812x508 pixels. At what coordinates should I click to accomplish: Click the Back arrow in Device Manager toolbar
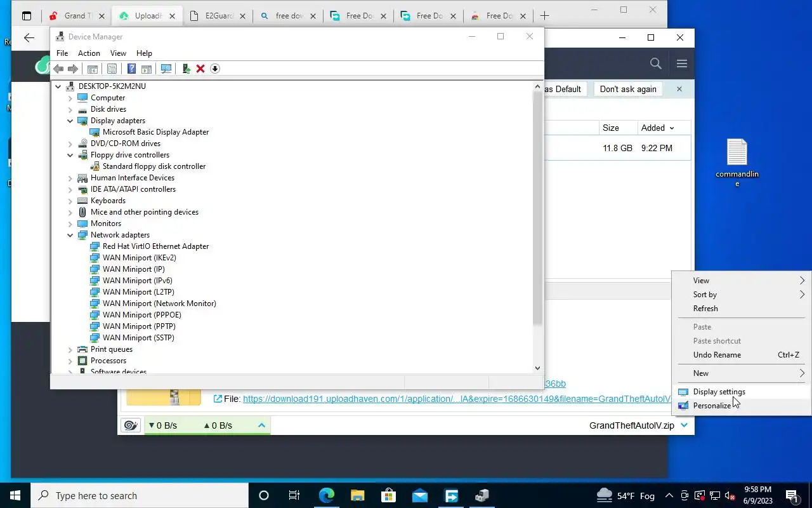(58, 69)
